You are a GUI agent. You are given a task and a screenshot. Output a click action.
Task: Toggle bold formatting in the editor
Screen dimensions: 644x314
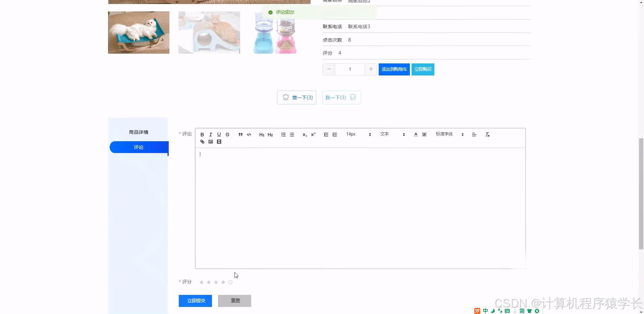pyautogui.click(x=202, y=134)
